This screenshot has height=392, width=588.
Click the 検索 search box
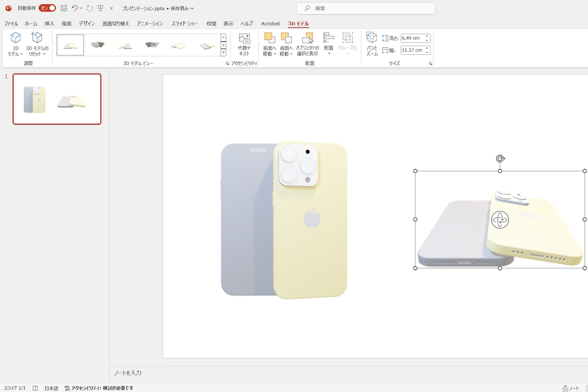pyautogui.click(x=366, y=8)
